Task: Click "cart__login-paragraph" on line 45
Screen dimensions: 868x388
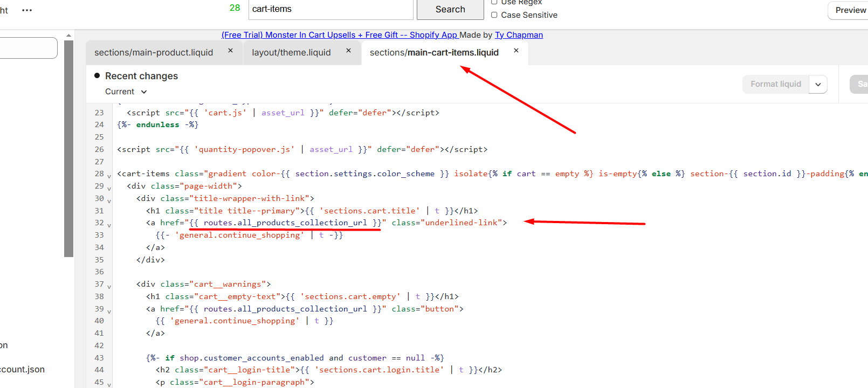Action: (256, 382)
